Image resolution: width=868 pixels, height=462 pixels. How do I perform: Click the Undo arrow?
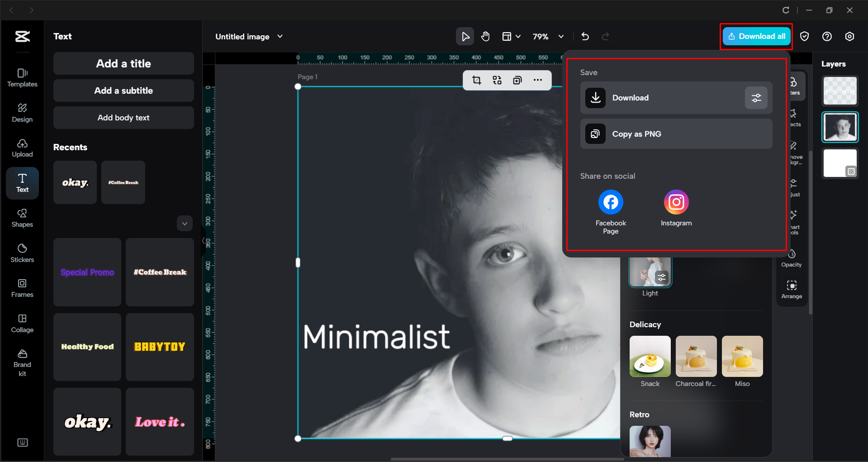[x=585, y=36]
